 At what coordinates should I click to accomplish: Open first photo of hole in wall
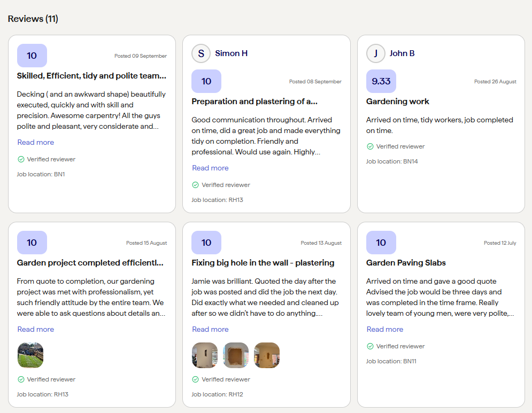click(205, 355)
